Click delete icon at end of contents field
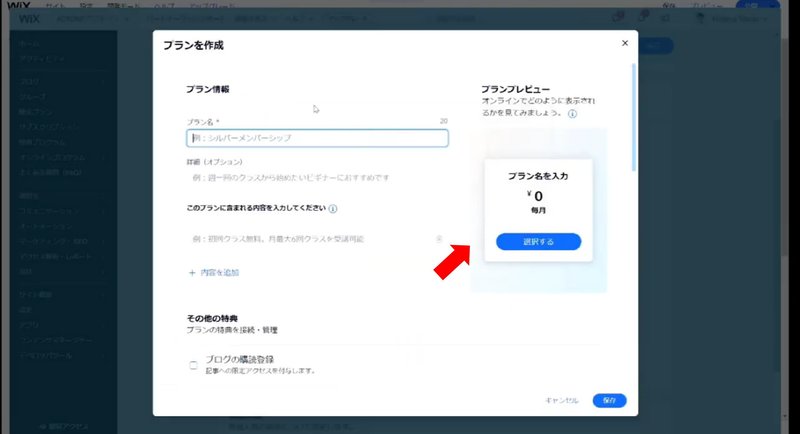The width and height of the screenshot is (800, 434). click(x=439, y=239)
